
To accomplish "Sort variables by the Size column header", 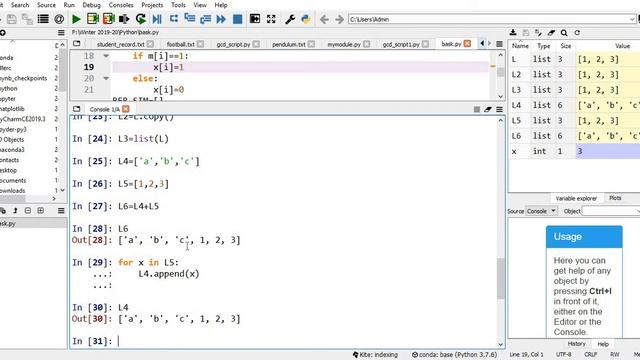I will [x=565, y=46].
